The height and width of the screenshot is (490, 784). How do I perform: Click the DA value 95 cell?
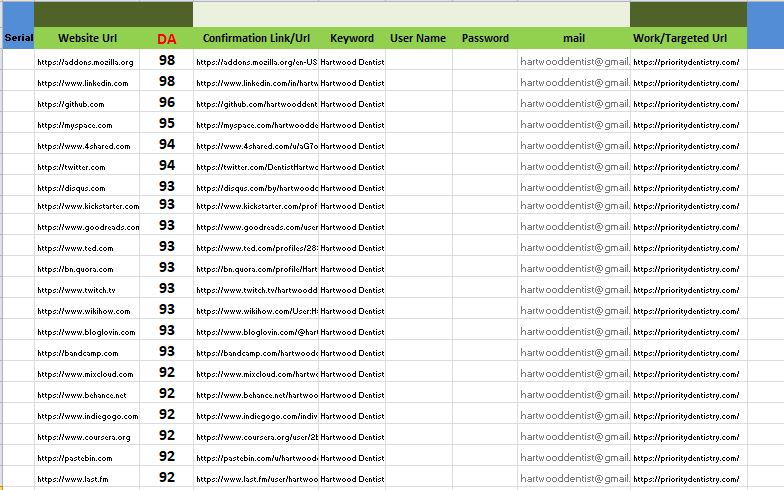click(x=166, y=124)
